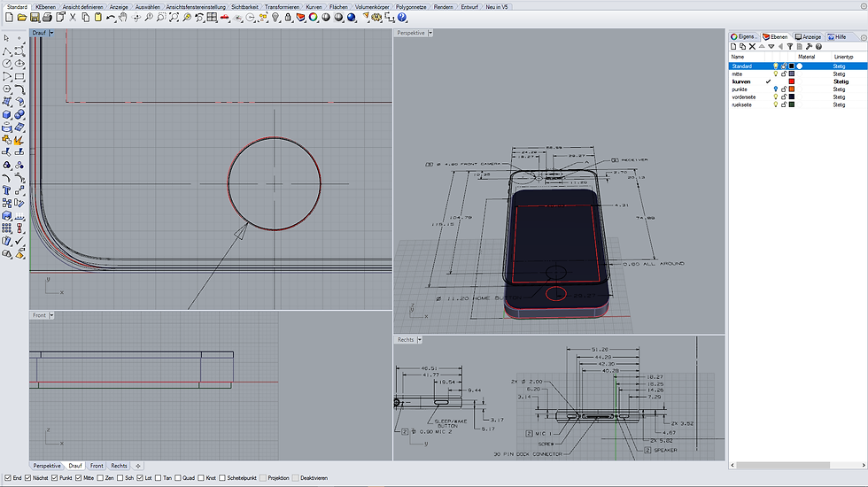The height and width of the screenshot is (487, 868).
Task: Open the Front viewport dropdown arrow
Action: click(51, 315)
